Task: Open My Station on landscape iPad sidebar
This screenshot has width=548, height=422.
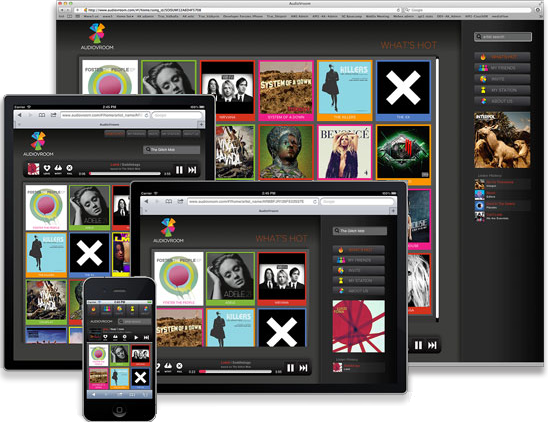Action: pyautogui.click(x=359, y=280)
